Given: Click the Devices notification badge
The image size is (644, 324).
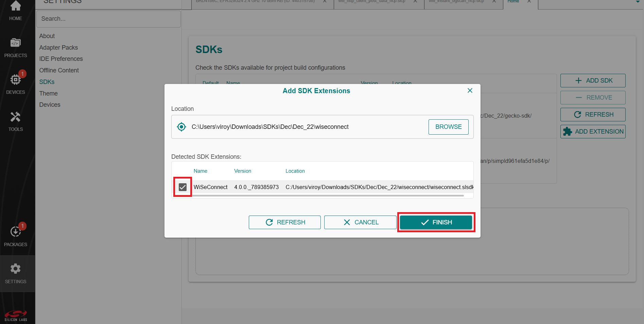Looking at the screenshot, I should click(22, 73).
